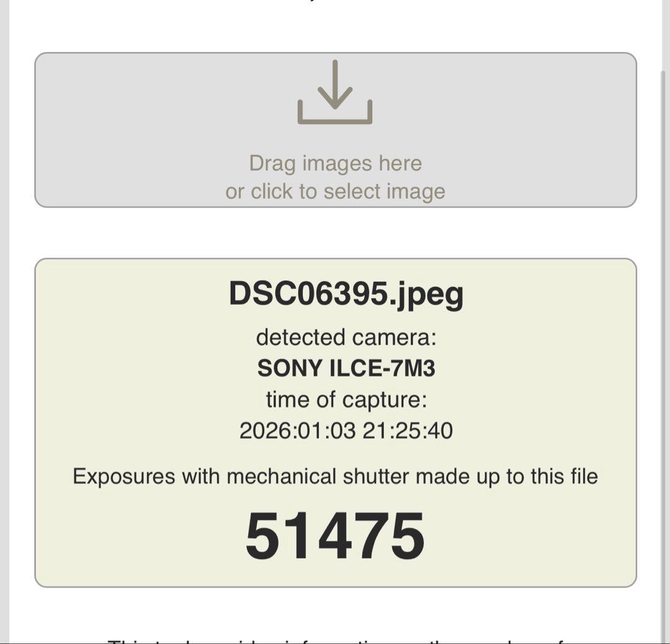Click the mechanical shutter exposures description line

335,476
